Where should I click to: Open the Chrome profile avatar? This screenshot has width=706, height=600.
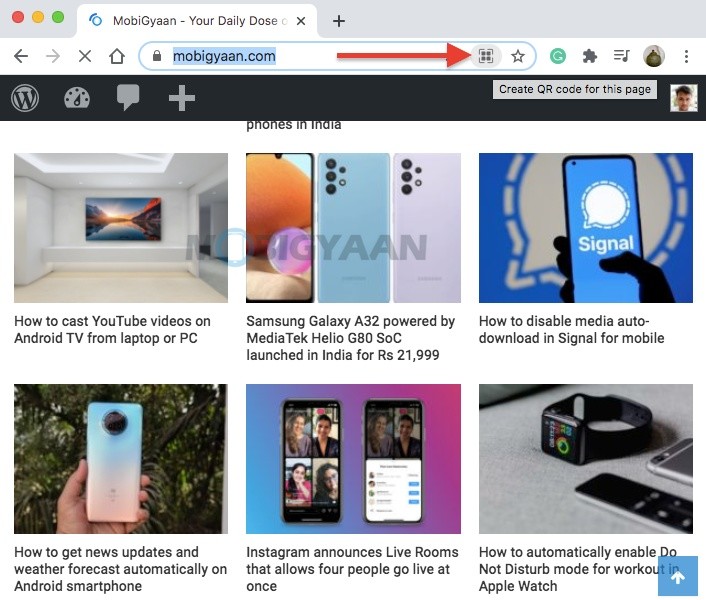[654, 56]
